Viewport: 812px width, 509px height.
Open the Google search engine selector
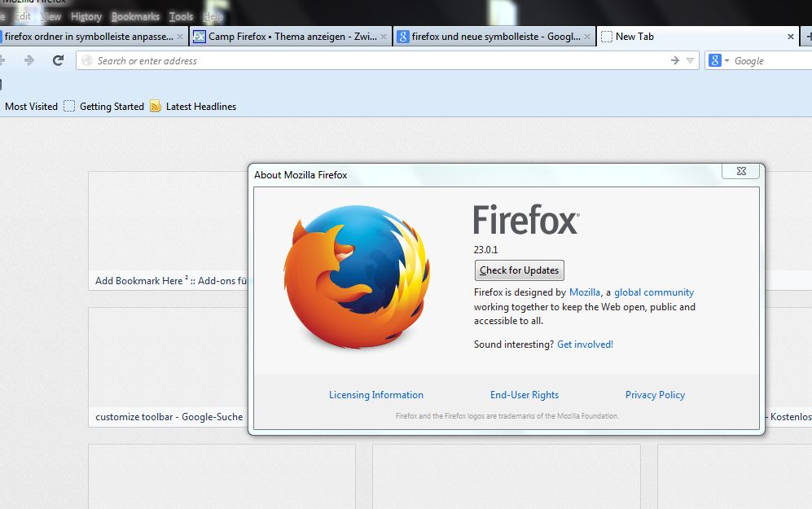pyautogui.click(x=719, y=60)
